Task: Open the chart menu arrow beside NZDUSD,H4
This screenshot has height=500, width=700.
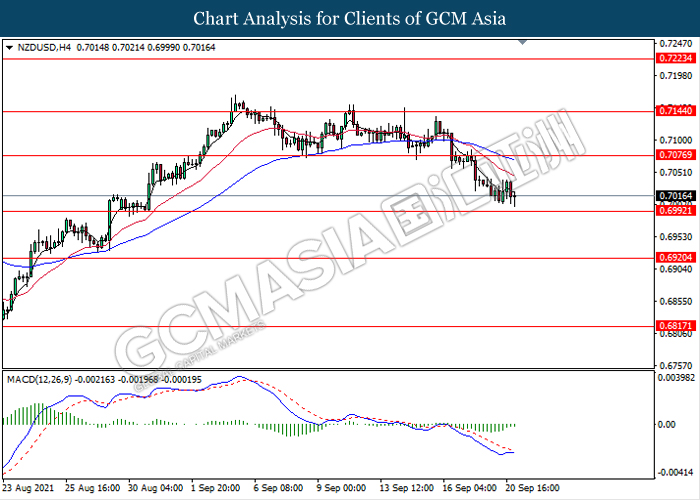Action: (9, 48)
